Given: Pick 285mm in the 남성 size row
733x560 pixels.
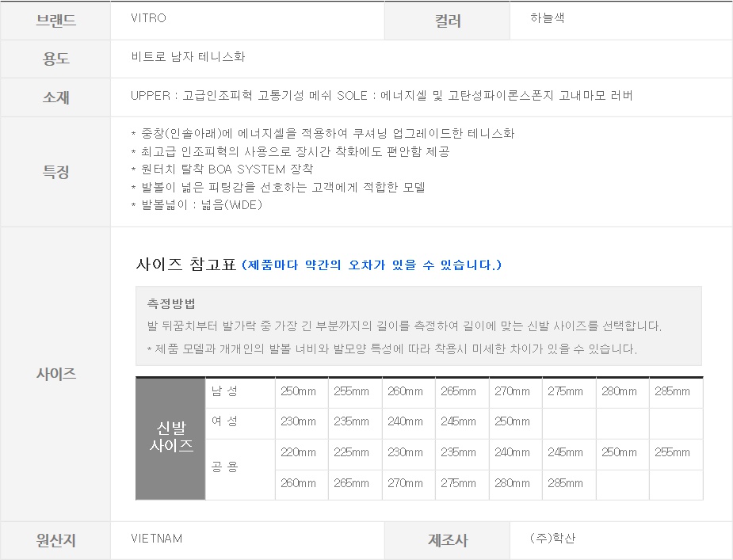Looking at the screenshot, I should [672, 391].
